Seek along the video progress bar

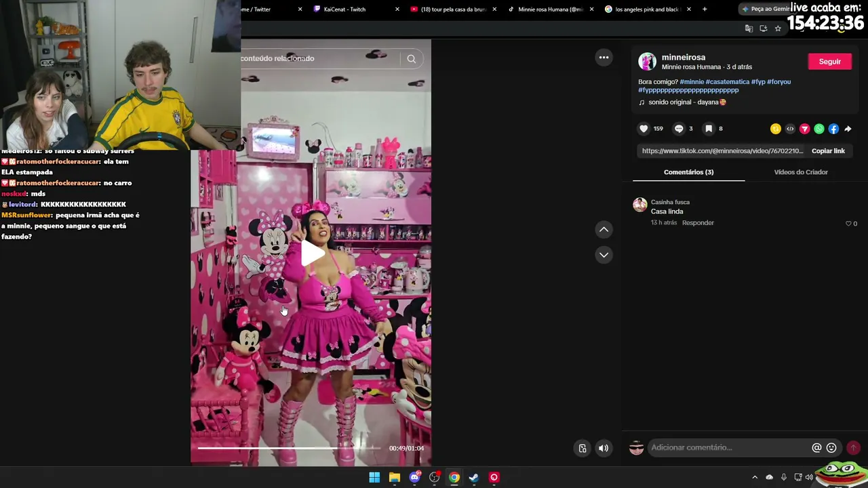click(289, 448)
